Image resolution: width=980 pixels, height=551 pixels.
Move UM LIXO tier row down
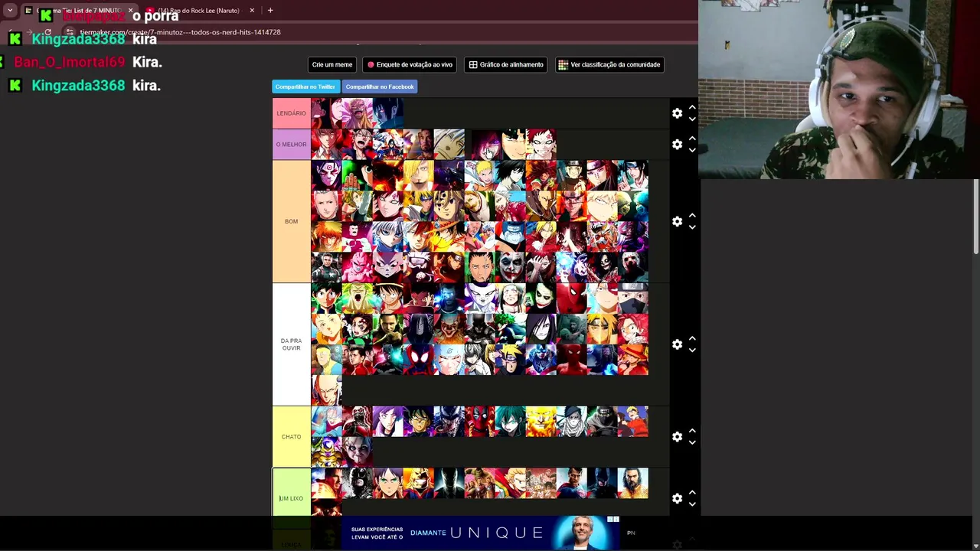[692, 504]
